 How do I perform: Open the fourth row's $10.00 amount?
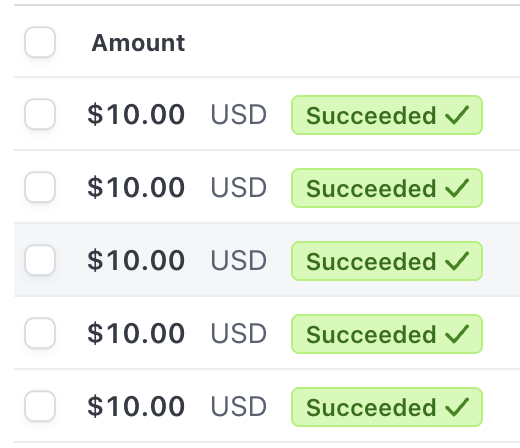(136, 333)
